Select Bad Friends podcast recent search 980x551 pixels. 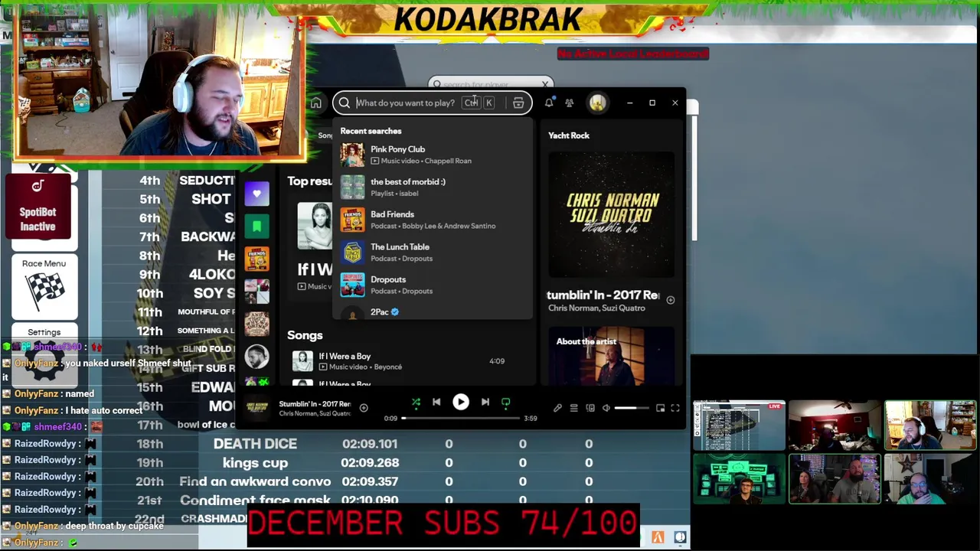[x=432, y=220]
